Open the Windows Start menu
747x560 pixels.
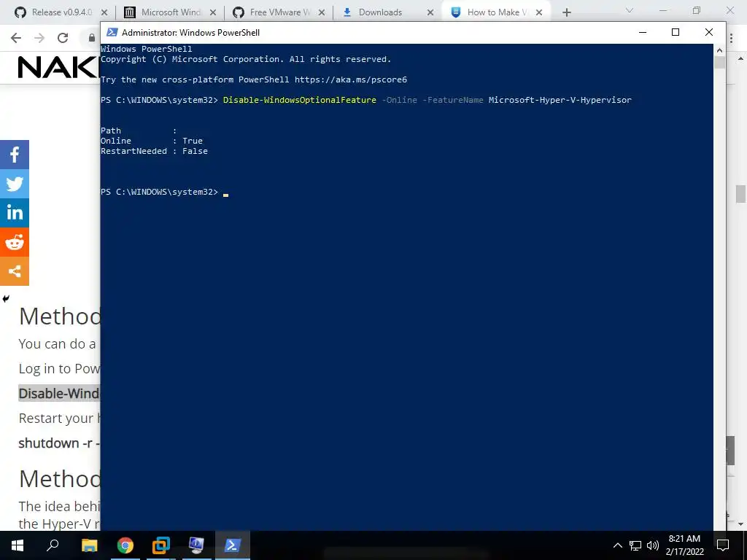point(18,545)
